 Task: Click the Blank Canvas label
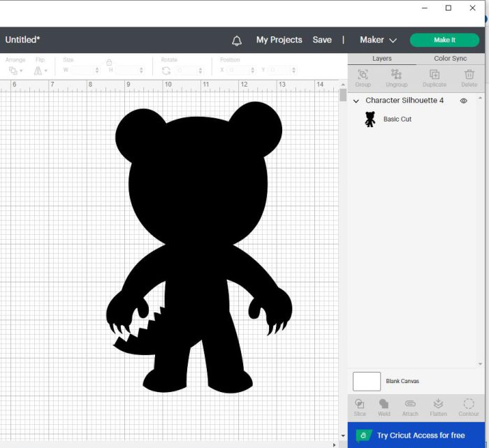coord(402,381)
